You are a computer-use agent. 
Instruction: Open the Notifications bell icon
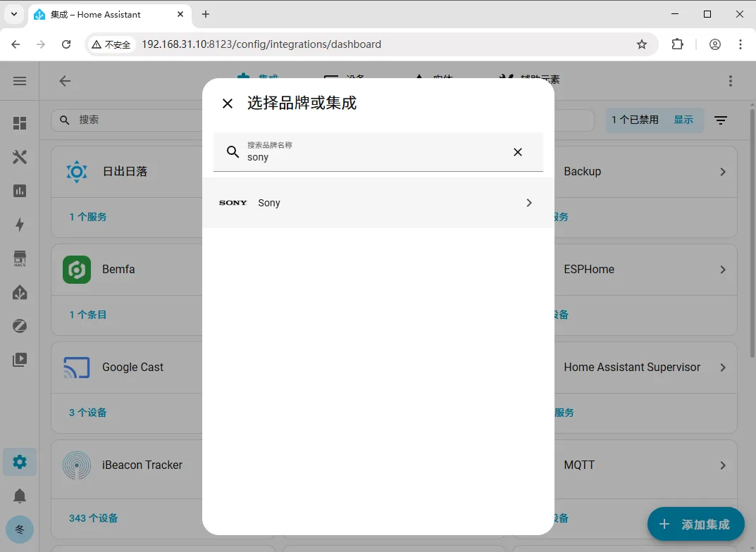click(x=20, y=496)
